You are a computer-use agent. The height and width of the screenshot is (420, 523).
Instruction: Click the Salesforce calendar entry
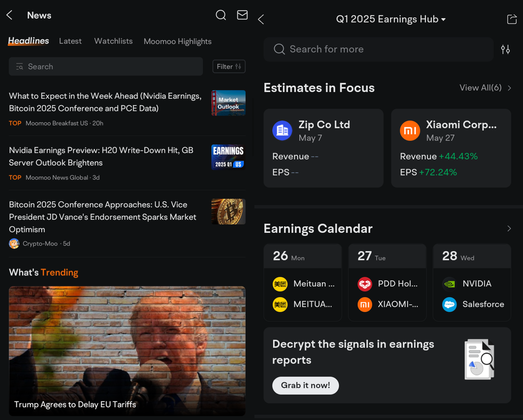pos(473,304)
